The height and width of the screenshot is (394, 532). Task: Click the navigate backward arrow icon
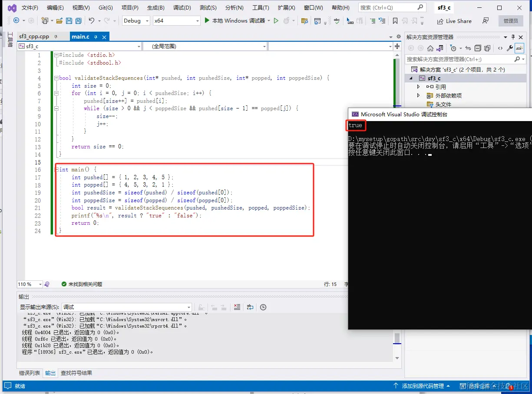[17, 21]
